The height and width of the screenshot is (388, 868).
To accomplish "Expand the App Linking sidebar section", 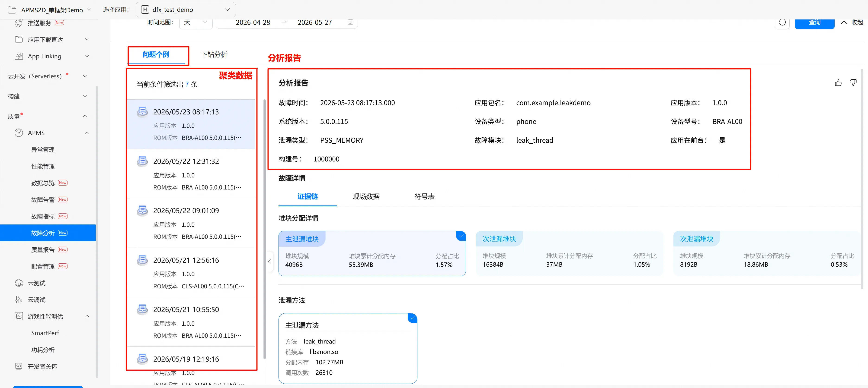I will coord(87,56).
